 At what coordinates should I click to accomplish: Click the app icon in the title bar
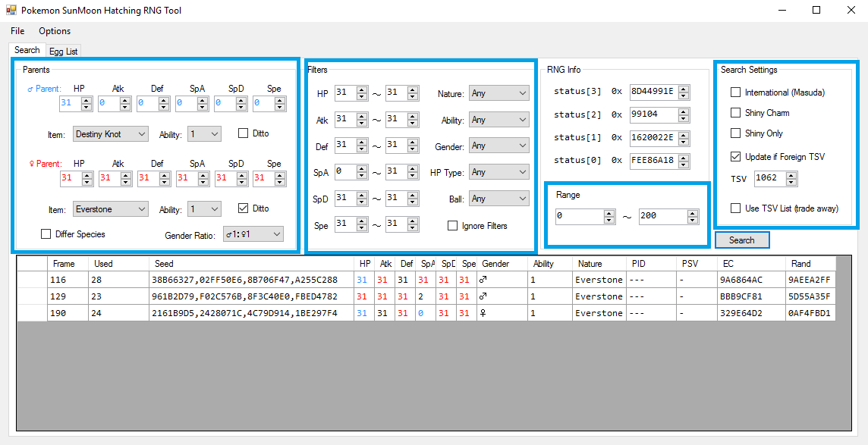pos(11,11)
